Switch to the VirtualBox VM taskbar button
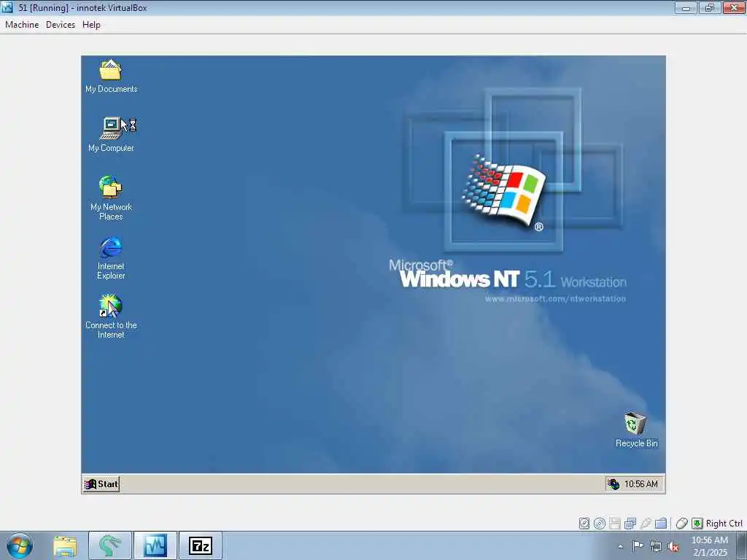747x560 pixels. pyautogui.click(x=155, y=545)
